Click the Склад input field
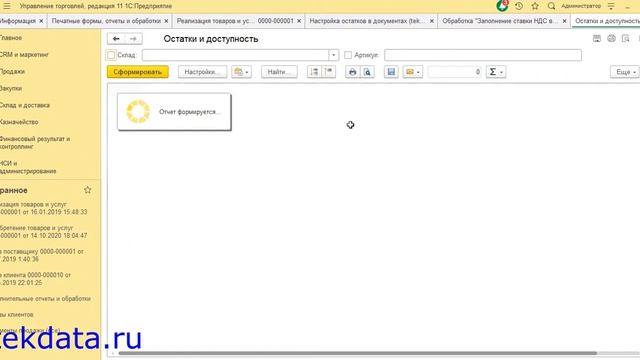The image size is (640, 360). tap(236, 55)
